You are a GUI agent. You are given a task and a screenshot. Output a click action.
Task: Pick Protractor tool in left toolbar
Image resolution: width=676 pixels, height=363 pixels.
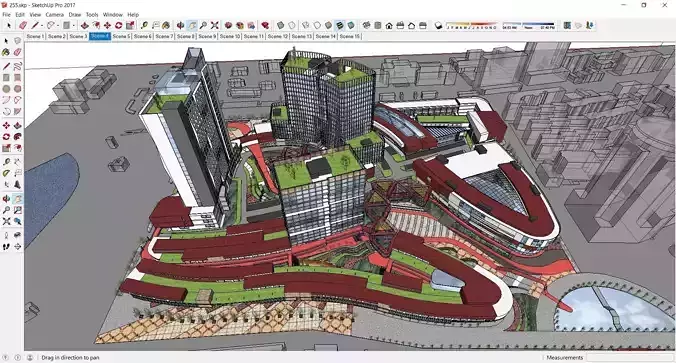tap(6, 173)
